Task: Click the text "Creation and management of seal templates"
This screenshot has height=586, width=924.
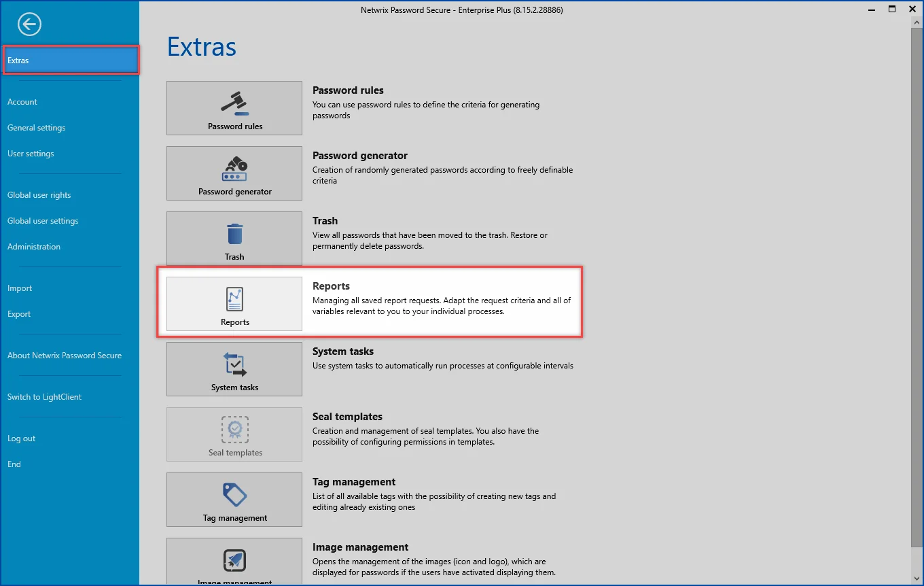Action: coord(394,431)
